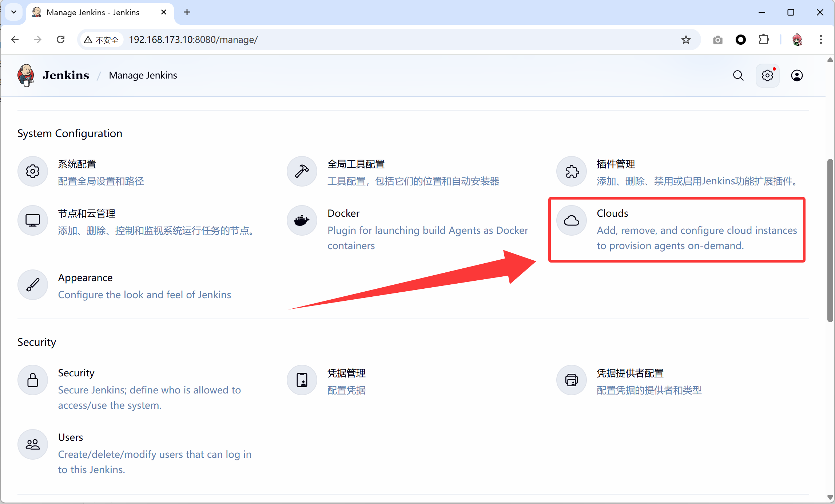The image size is (835, 504).
Task: Click the Jenkins home breadcrumb link
Action: [x=65, y=75]
